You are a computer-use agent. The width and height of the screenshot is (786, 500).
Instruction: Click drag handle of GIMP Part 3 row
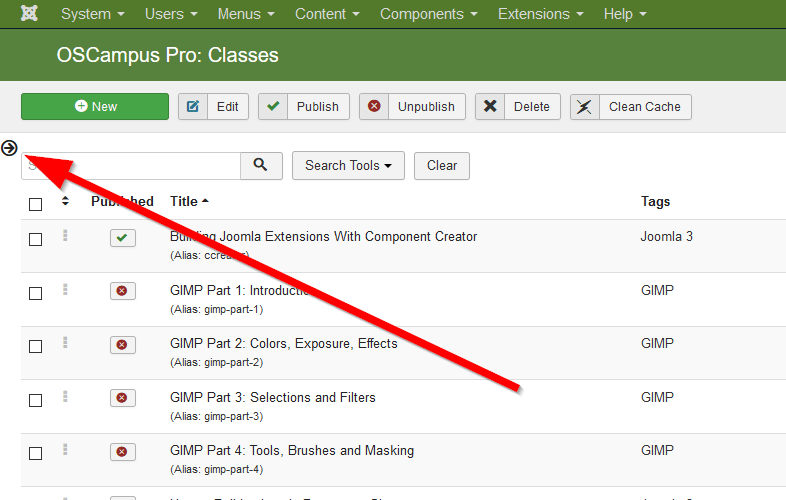65,396
